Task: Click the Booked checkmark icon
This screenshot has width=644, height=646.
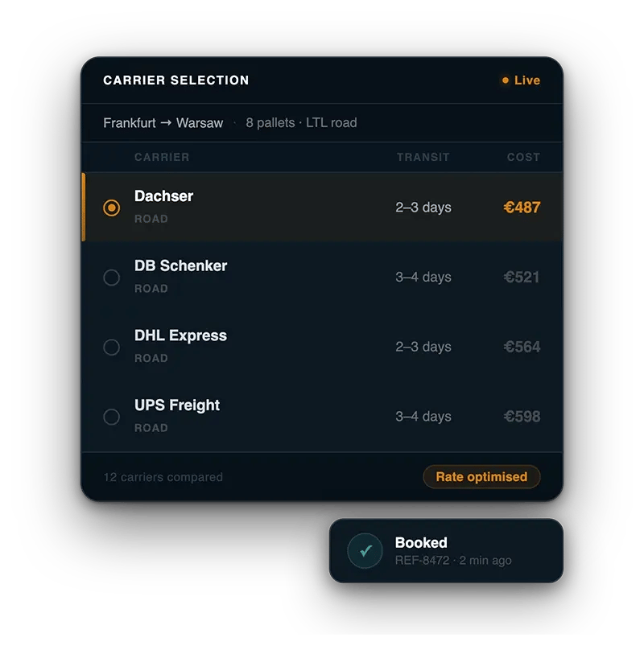Action: click(x=365, y=551)
